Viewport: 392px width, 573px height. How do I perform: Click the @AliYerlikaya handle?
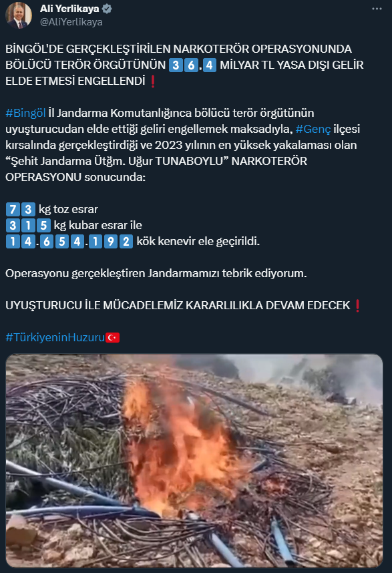click(x=71, y=22)
